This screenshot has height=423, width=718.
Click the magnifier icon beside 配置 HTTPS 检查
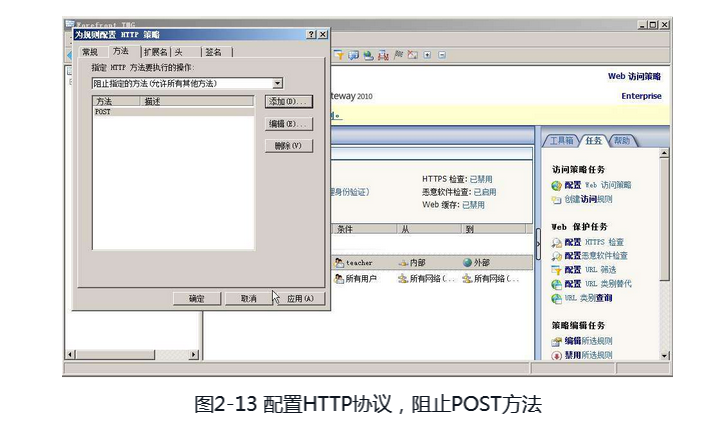(556, 243)
